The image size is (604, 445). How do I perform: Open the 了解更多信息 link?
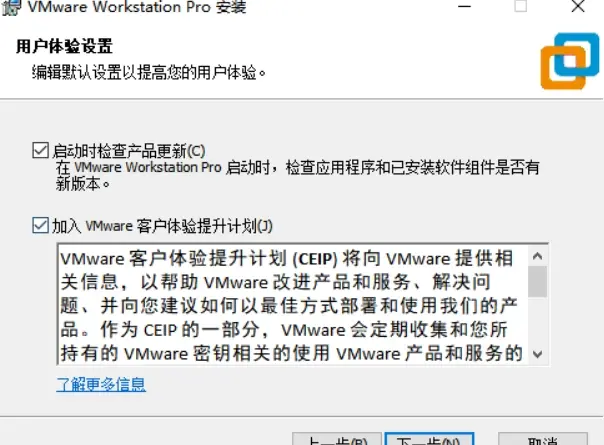point(101,384)
